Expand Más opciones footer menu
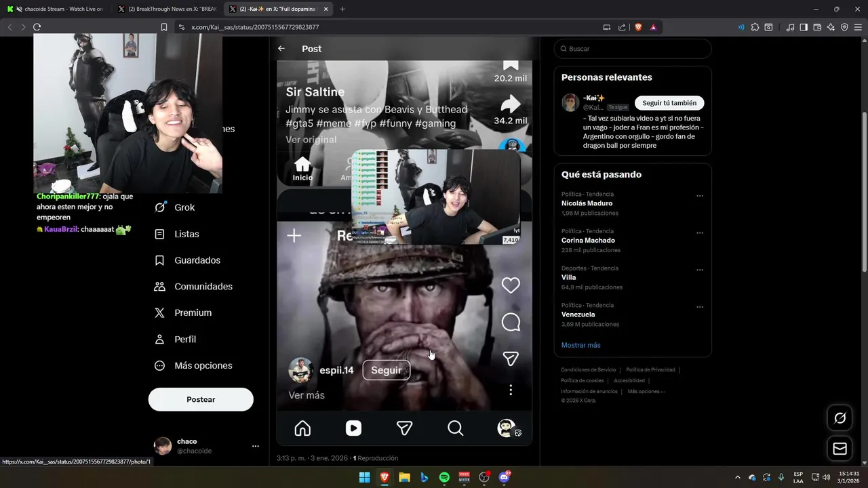The width and height of the screenshot is (868, 488). [x=646, y=392]
